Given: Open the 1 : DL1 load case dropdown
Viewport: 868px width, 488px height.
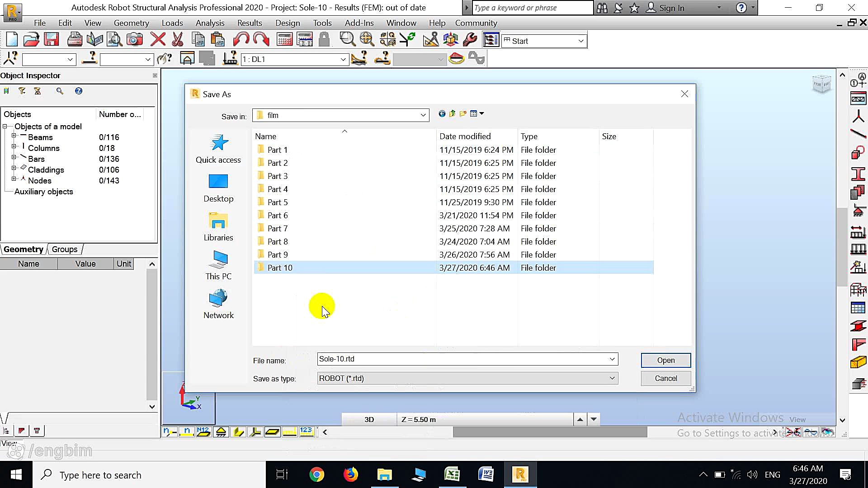Looking at the screenshot, I should point(343,59).
